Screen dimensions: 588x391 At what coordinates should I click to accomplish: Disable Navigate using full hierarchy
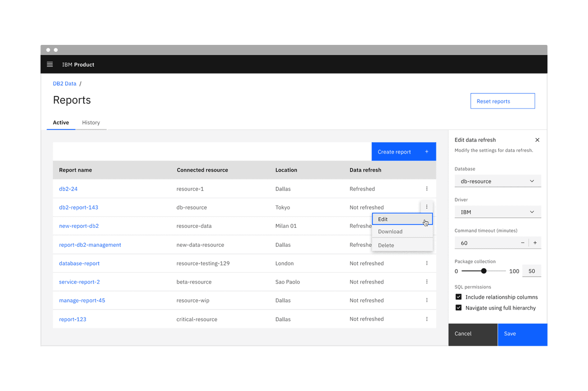458,308
